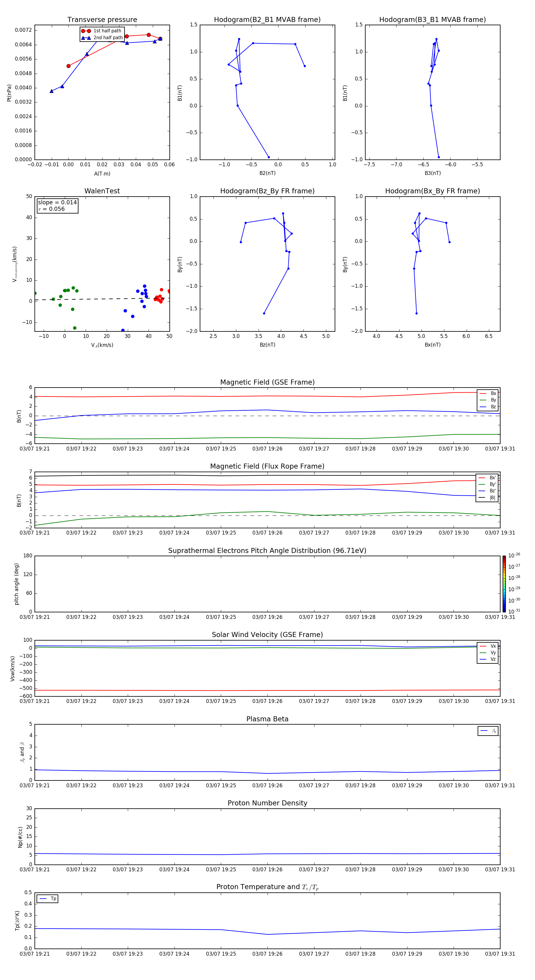This screenshot has width=535, height=980.
Task: Click 'Bz(nT)' x-axis label
Action: coord(267,345)
